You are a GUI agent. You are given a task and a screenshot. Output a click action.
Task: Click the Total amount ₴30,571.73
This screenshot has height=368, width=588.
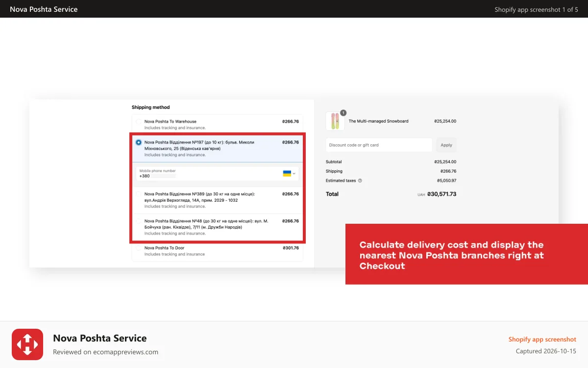pos(441,194)
